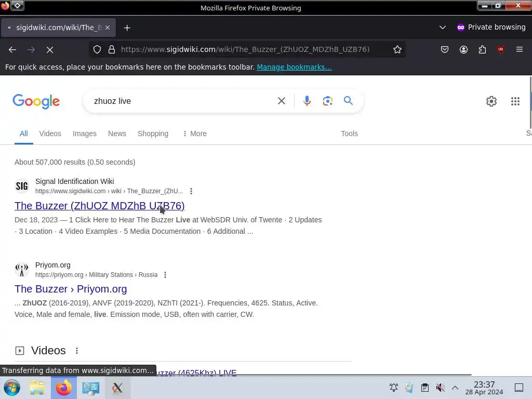Bookmark this page with the star
This screenshot has width=532, height=399.
397,49
